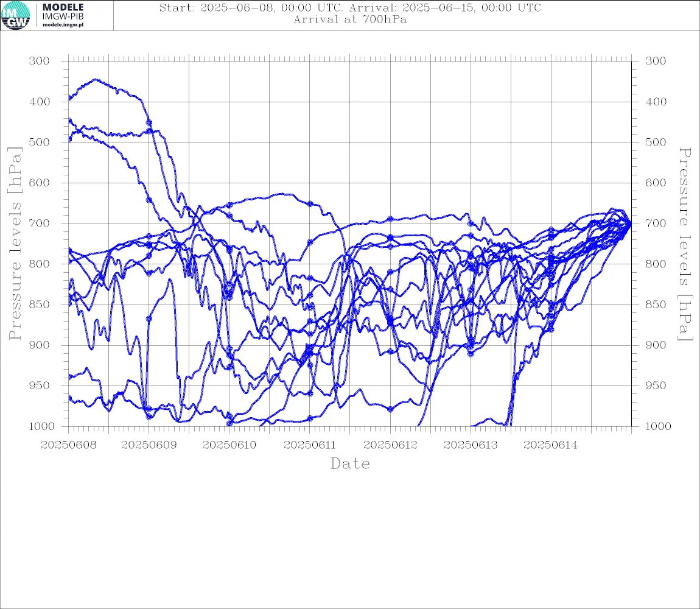The height and width of the screenshot is (609, 700).
Task: Click the right axis 400 label
Action: tap(656, 102)
